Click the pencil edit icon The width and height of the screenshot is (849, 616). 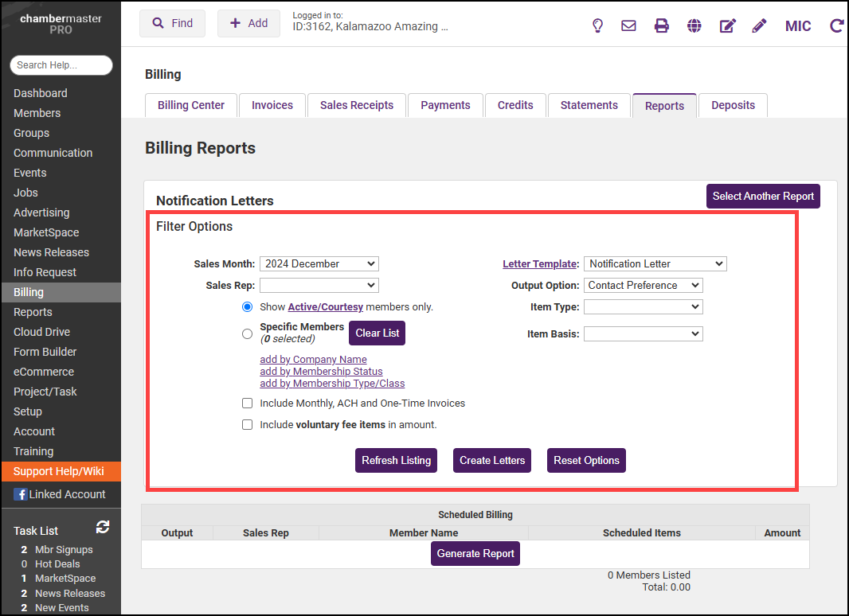(759, 25)
